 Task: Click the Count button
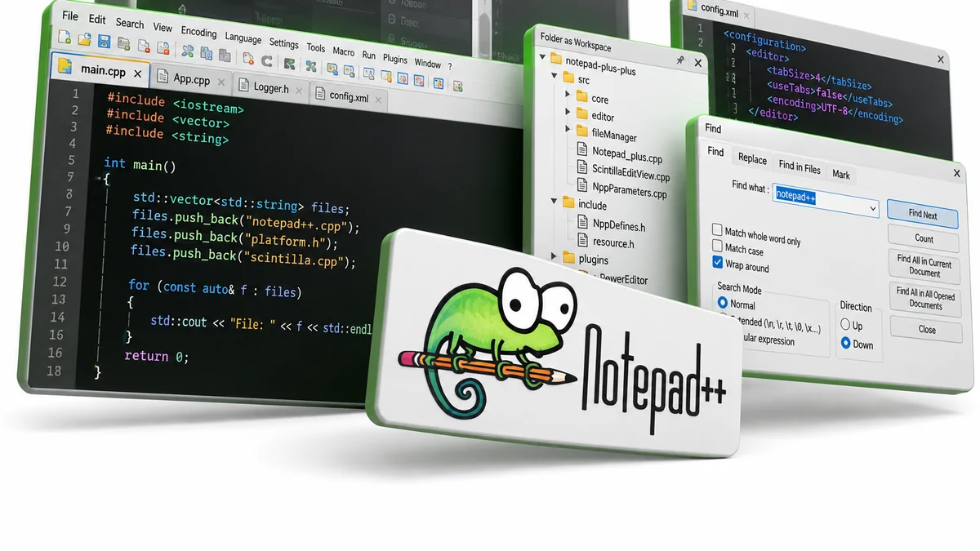tap(924, 239)
